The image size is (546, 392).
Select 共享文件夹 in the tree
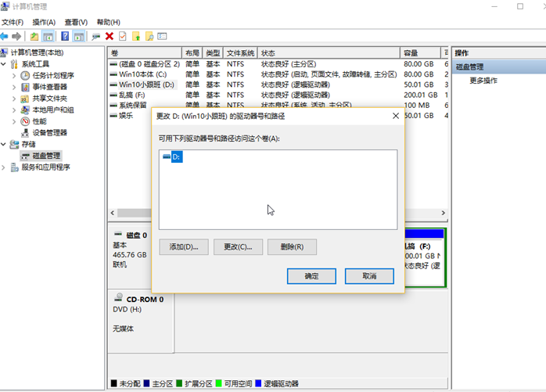49,99
